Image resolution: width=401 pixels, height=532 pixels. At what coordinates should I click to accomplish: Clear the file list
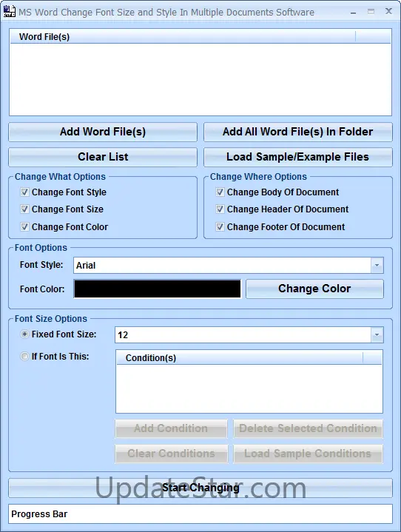pyautogui.click(x=103, y=157)
